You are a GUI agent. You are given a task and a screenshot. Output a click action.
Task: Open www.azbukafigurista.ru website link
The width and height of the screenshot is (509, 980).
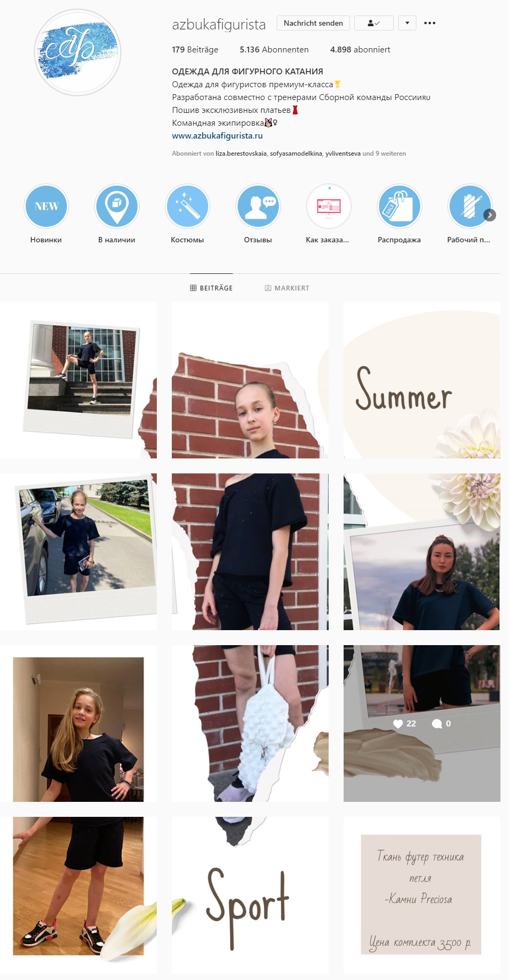pos(217,136)
